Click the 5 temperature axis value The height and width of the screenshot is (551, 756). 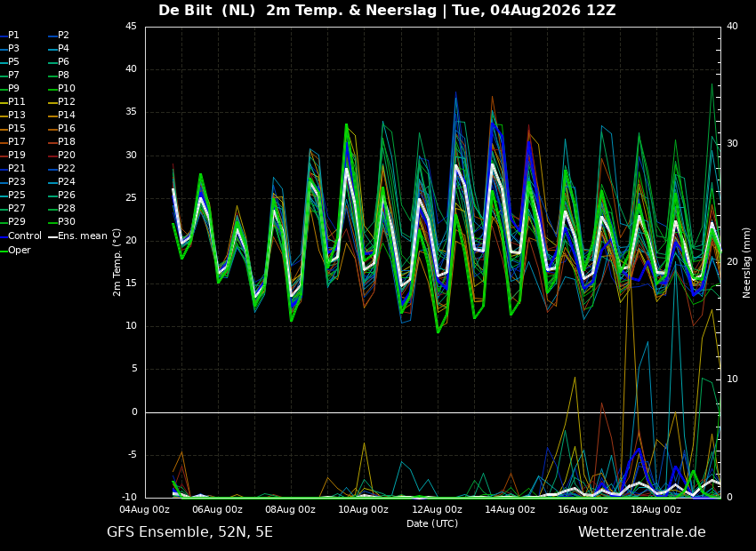[x=134, y=369]
